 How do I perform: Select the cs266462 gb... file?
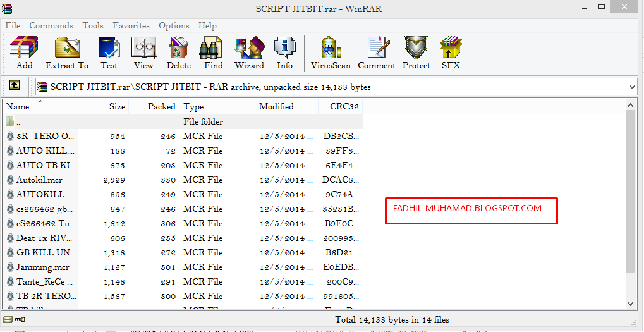[x=183, y=209]
